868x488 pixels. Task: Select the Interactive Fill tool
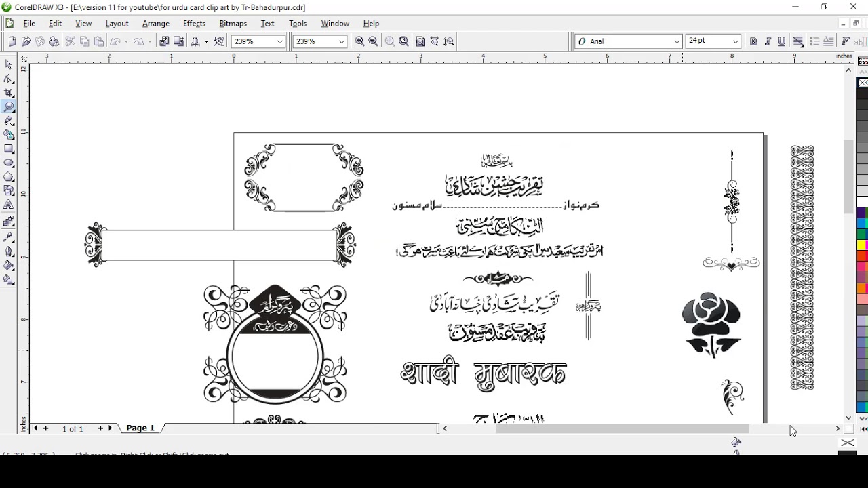pyautogui.click(x=9, y=279)
